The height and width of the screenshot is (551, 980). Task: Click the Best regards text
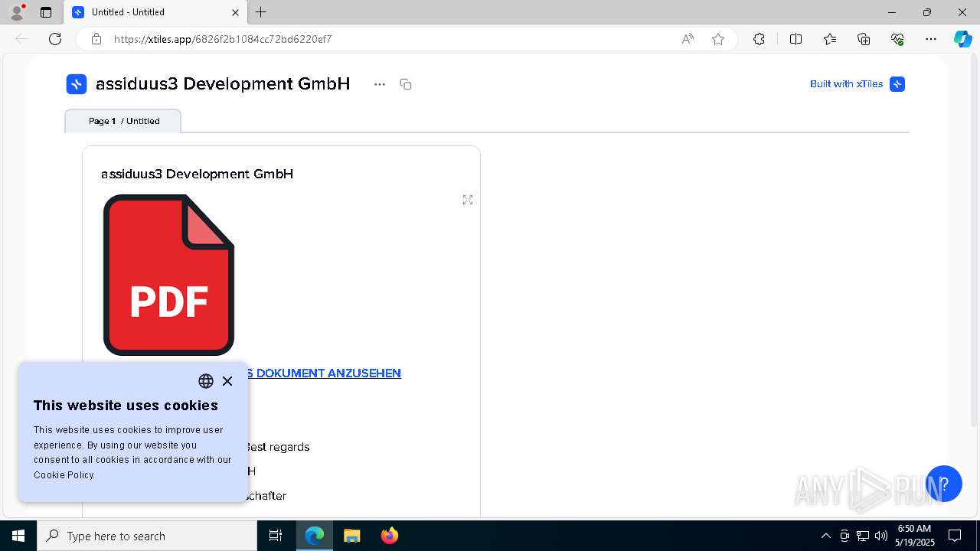pyautogui.click(x=277, y=447)
